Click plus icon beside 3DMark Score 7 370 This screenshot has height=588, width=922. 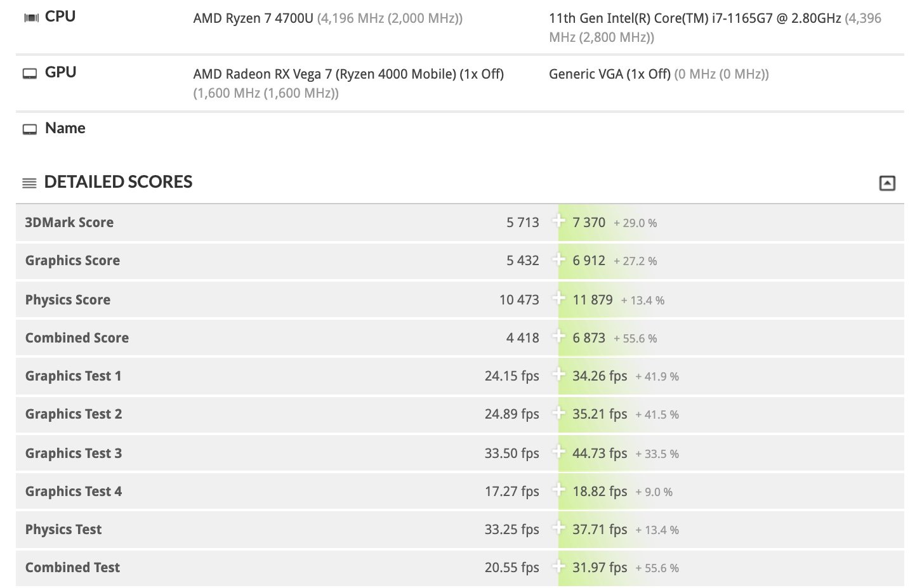click(x=558, y=221)
